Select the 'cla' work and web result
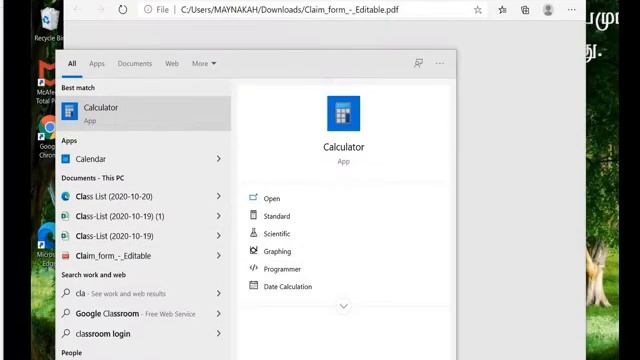 [143, 293]
